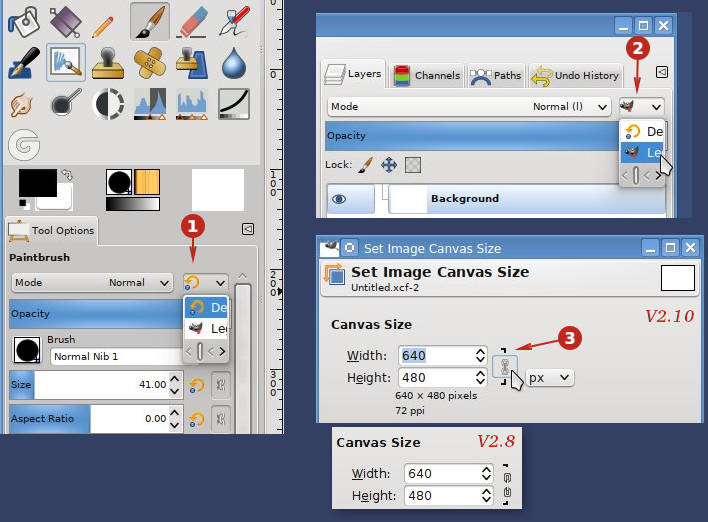Open the px unit dropdown
This screenshot has height=522, width=708.
[550, 378]
